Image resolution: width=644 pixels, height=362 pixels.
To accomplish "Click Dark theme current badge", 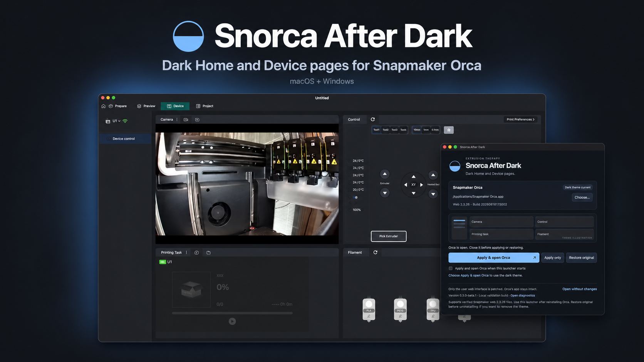I will point(577,187).
